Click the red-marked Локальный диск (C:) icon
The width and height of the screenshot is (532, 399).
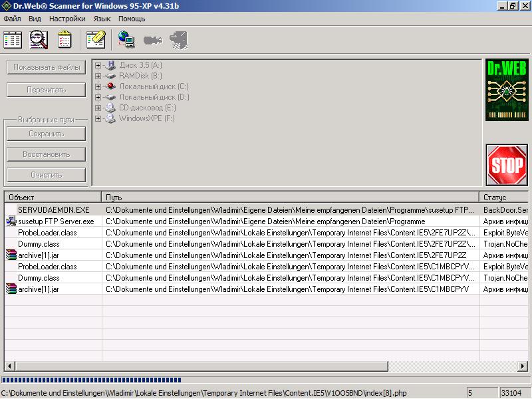[x=110, y=86]
